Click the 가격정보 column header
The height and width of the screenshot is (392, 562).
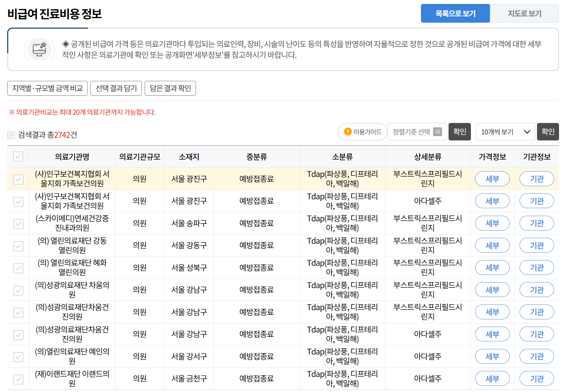coord(492,157)
